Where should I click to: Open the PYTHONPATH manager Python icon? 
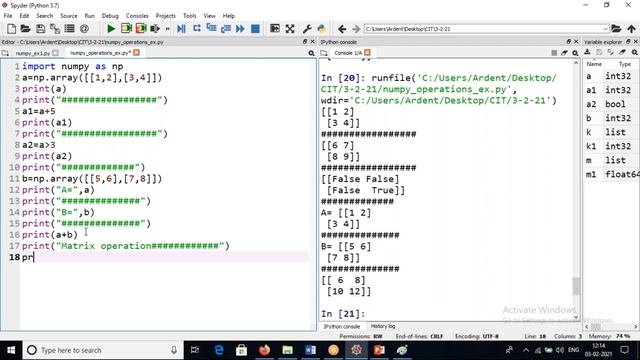click(322, 29)
